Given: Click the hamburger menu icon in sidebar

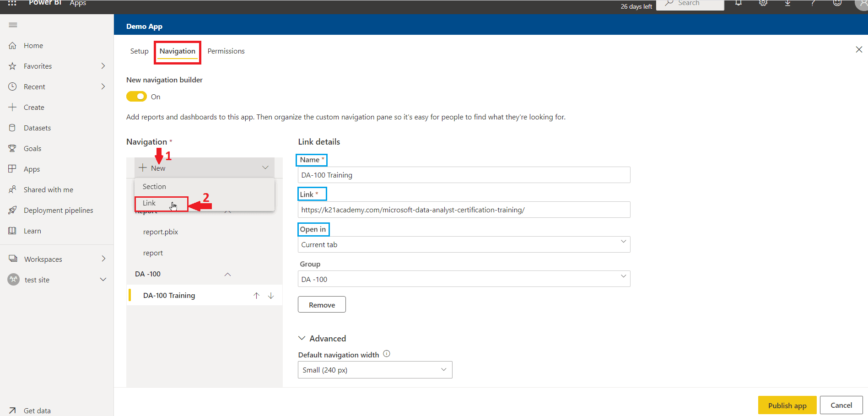Looking at the screenshot, I should [x=13, y=25].
